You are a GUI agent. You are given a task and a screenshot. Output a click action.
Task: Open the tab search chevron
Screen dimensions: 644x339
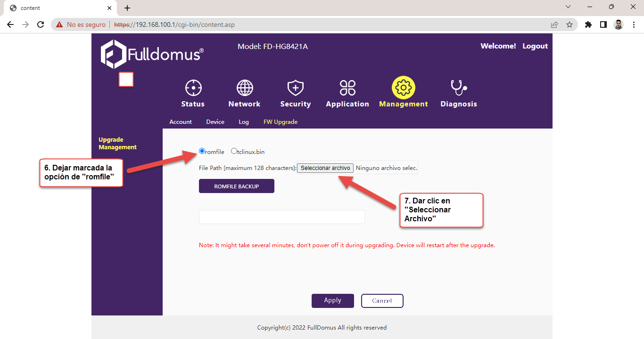pos(568,7)
